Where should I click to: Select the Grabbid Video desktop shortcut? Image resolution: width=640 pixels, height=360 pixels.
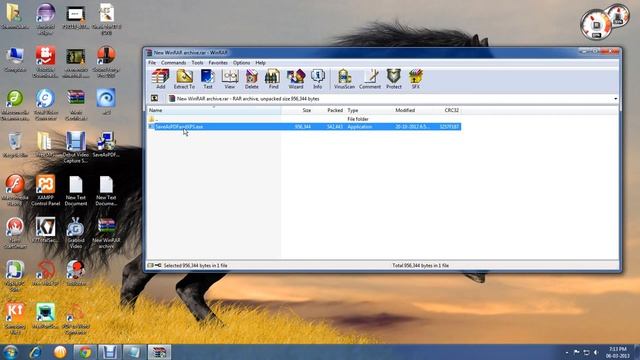coord(76,233)
